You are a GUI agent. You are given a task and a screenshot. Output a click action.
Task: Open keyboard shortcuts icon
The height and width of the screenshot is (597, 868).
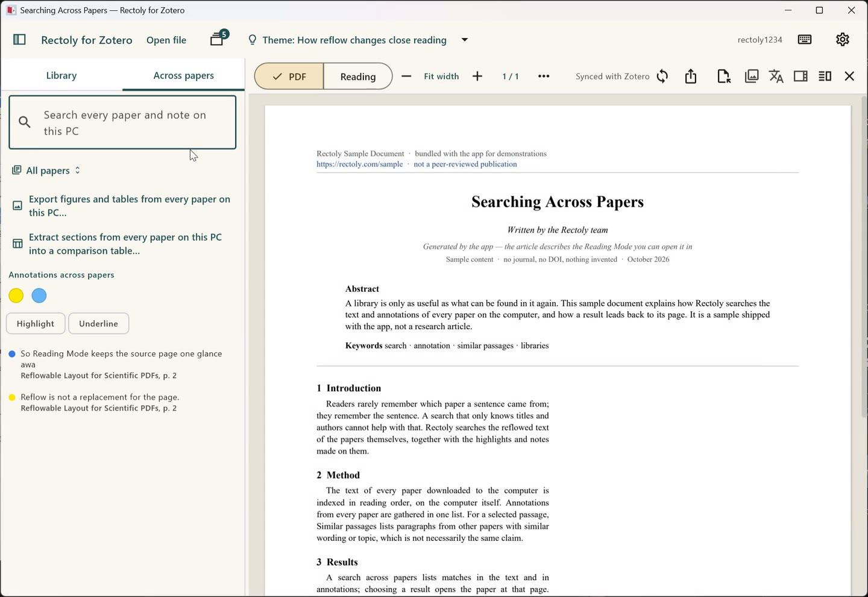pos(805,40)
